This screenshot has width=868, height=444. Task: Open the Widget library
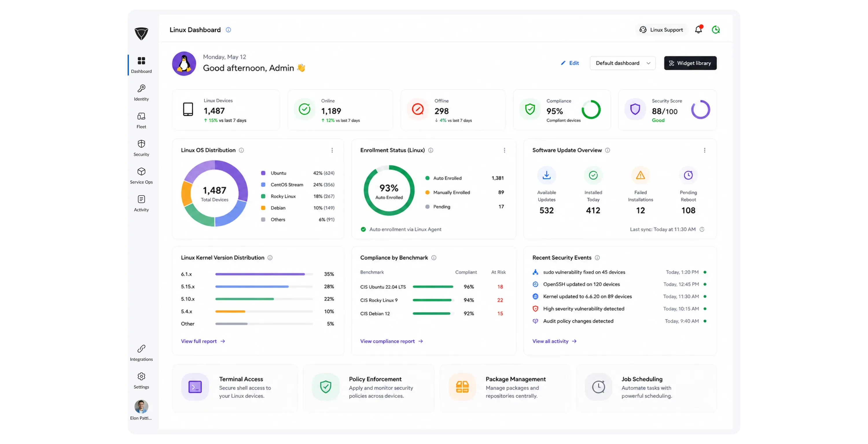coord(690,63)
